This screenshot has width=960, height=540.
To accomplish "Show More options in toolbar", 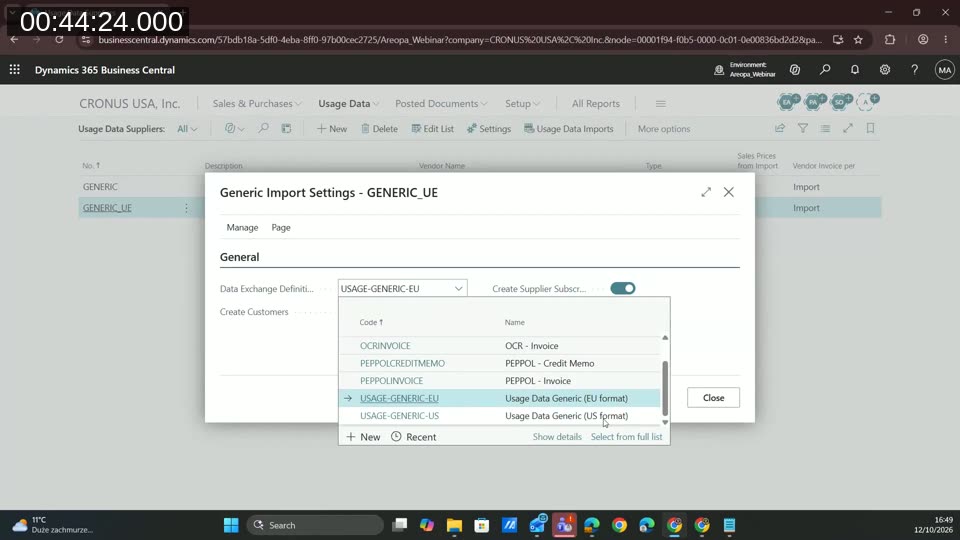I will tap(664, 129).
